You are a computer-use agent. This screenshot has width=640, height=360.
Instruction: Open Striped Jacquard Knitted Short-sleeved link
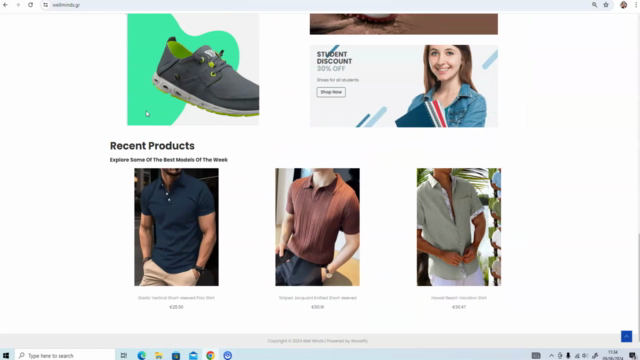click(x=318, y=298)
